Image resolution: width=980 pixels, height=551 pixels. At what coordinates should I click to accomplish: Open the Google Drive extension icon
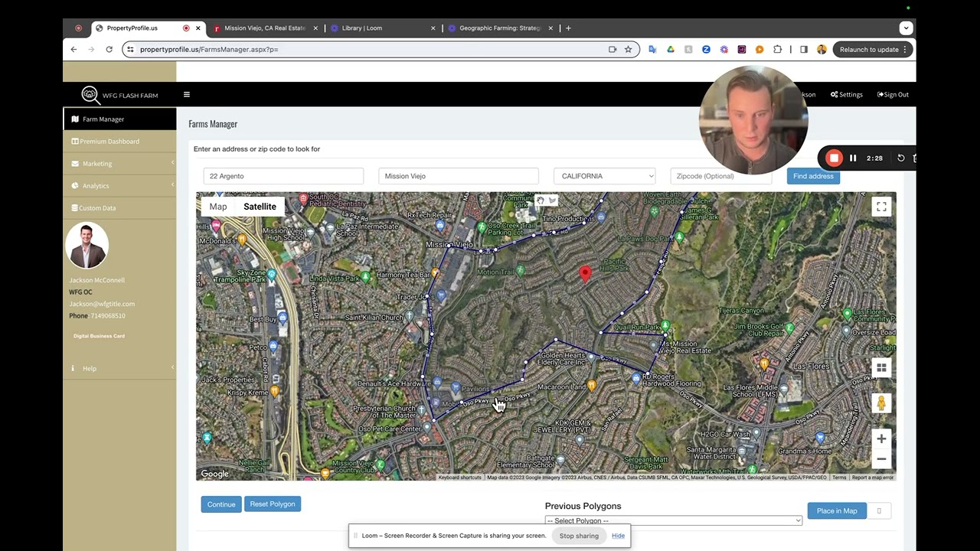click(x=670, y=49)
